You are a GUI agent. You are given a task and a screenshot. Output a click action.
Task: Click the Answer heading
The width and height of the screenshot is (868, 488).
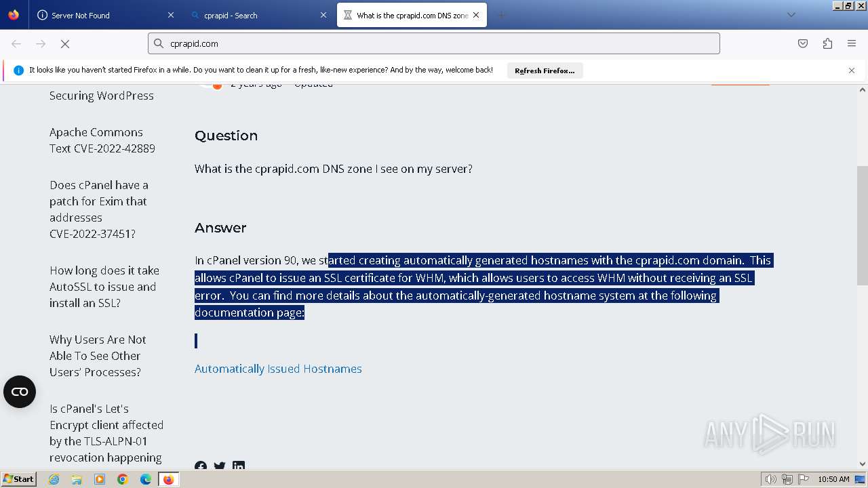click(220, 228)
